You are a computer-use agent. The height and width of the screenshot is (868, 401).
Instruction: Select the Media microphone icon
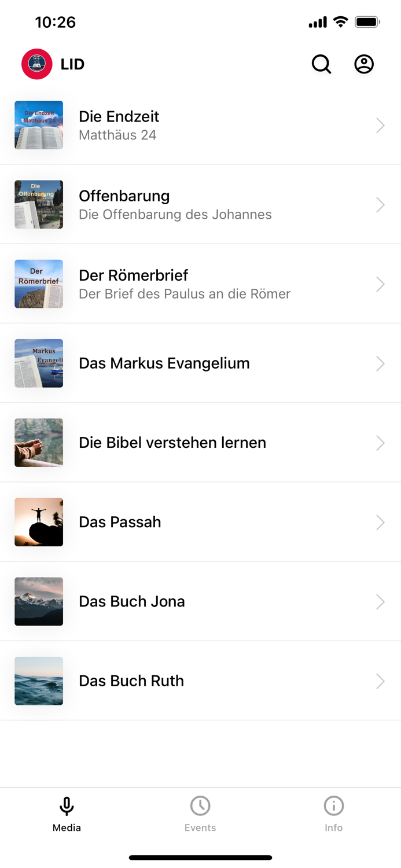pyautogui.click(x=67, y=804)
